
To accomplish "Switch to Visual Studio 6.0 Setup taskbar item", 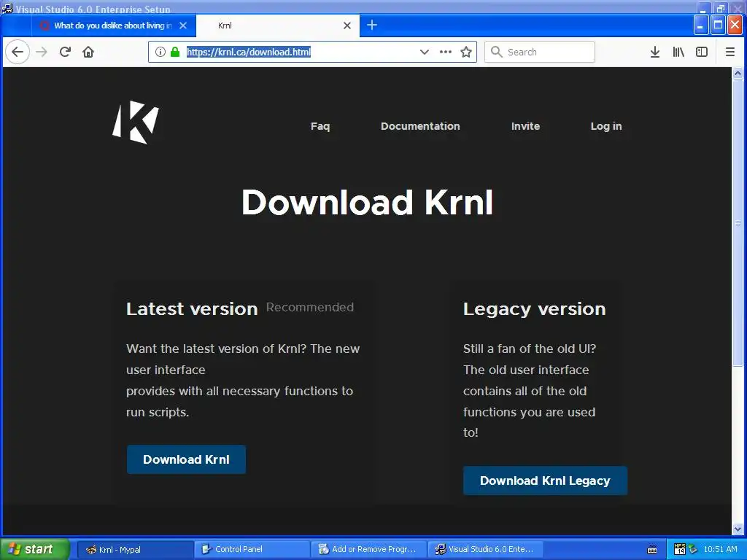I will (x=486, y=550).
